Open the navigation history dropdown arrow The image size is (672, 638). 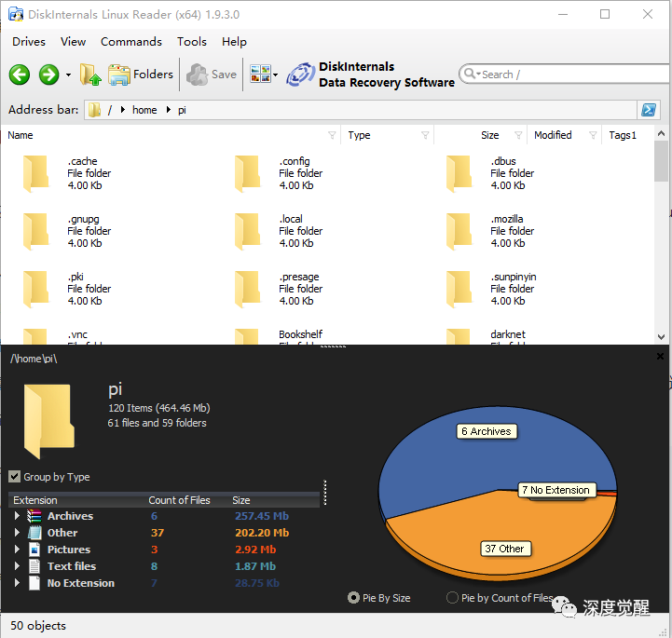coord(68,75)
